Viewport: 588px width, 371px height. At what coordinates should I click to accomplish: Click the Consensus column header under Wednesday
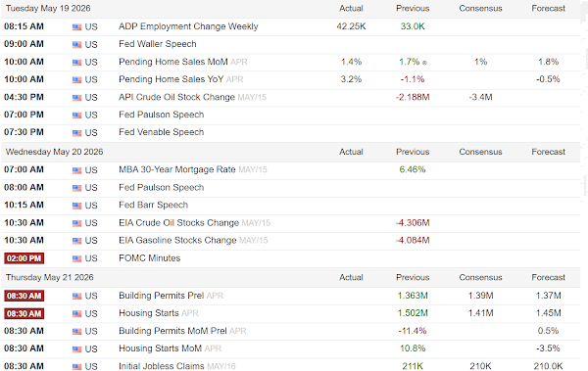click(480, 152)
